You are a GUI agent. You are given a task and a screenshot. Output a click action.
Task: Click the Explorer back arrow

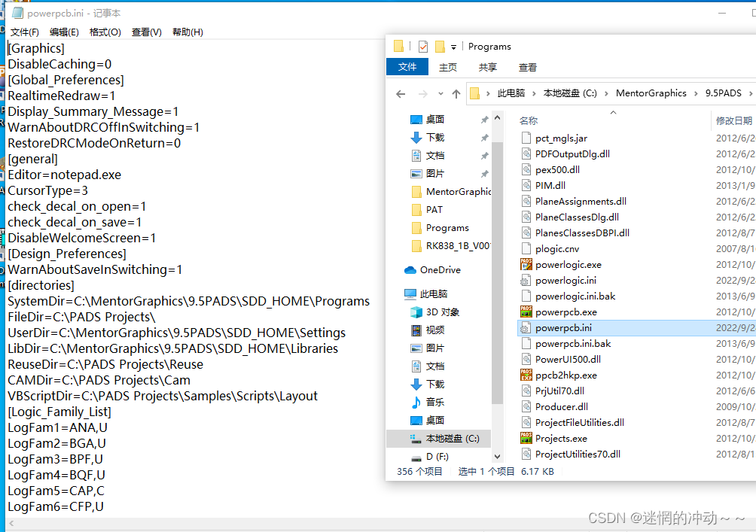click(401, 94)
